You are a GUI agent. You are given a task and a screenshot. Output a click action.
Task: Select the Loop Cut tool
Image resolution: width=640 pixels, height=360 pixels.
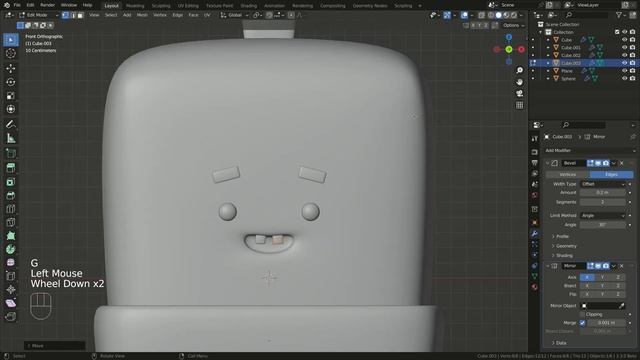click(x=11, y=209)
